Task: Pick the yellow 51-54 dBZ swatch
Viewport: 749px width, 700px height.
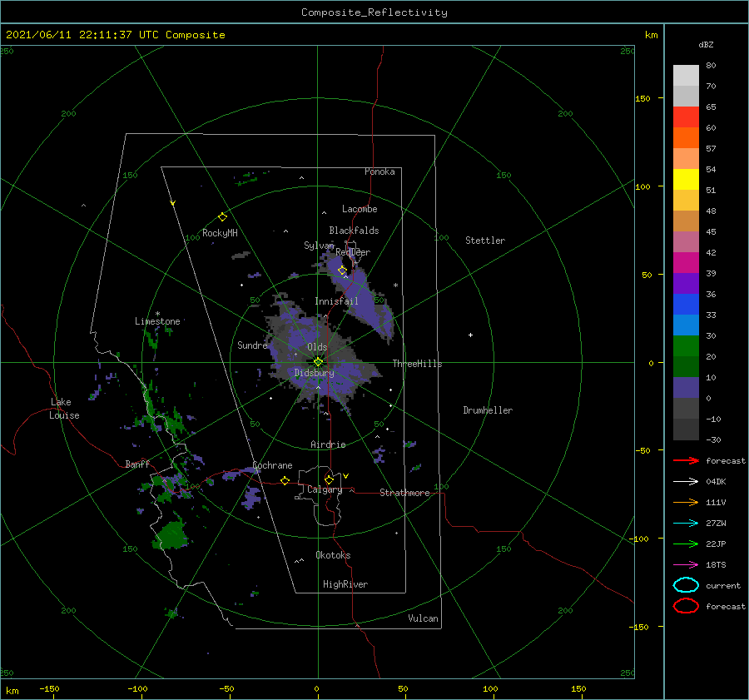Action: (x=686, y=180)
